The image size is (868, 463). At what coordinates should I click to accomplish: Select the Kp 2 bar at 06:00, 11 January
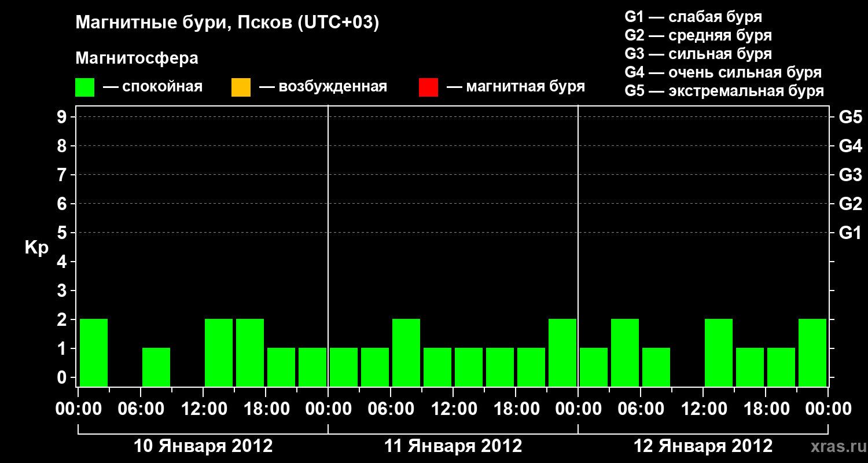tap(406, 352)
